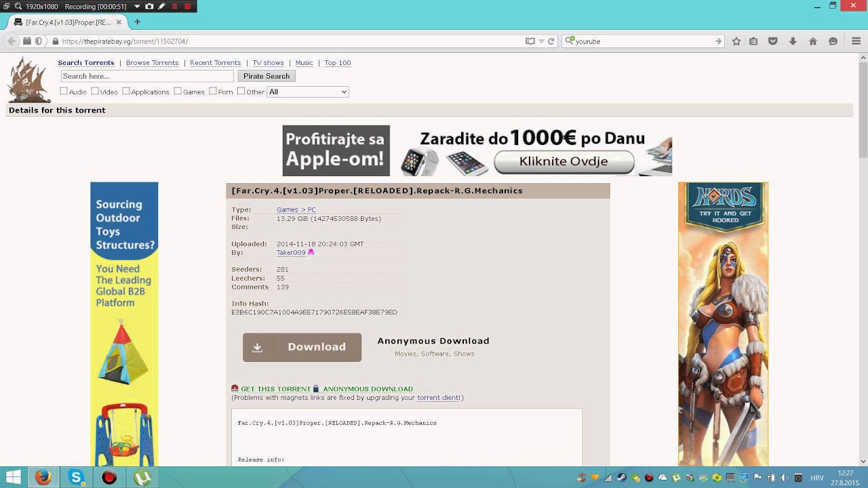Go to Firefox home page icon
This screenshot has height=488, width=868.
pyautogui.click(x=813, y=41)
